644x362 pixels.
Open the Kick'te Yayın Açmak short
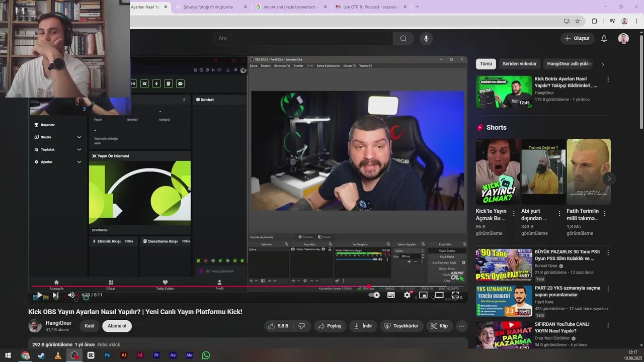498,171
